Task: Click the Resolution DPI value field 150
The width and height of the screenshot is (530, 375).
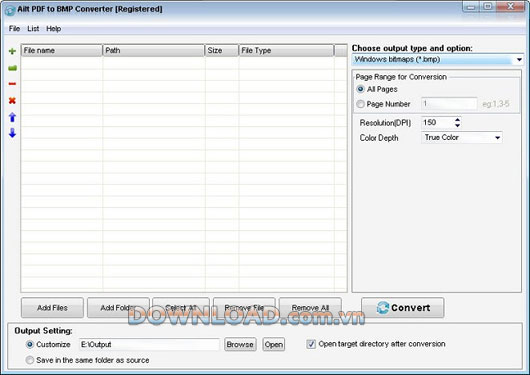Action: [x=437, y=122]
